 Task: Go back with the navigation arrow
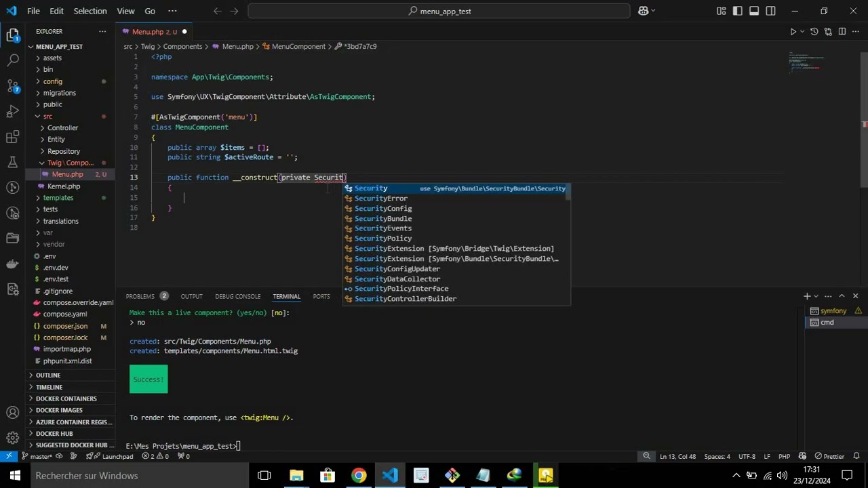coord(217,11)
